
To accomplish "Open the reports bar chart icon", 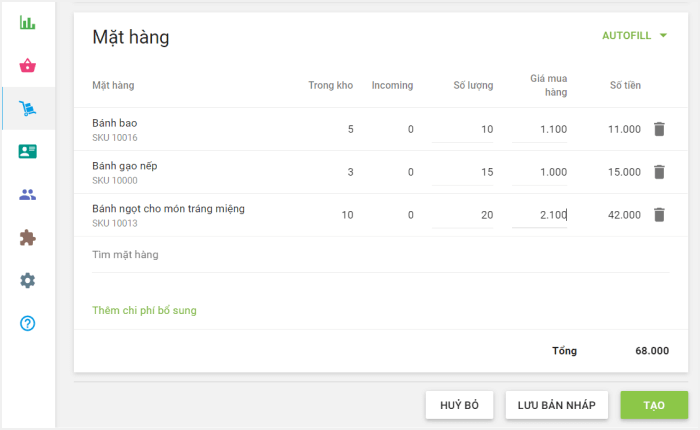I will 28,23.
